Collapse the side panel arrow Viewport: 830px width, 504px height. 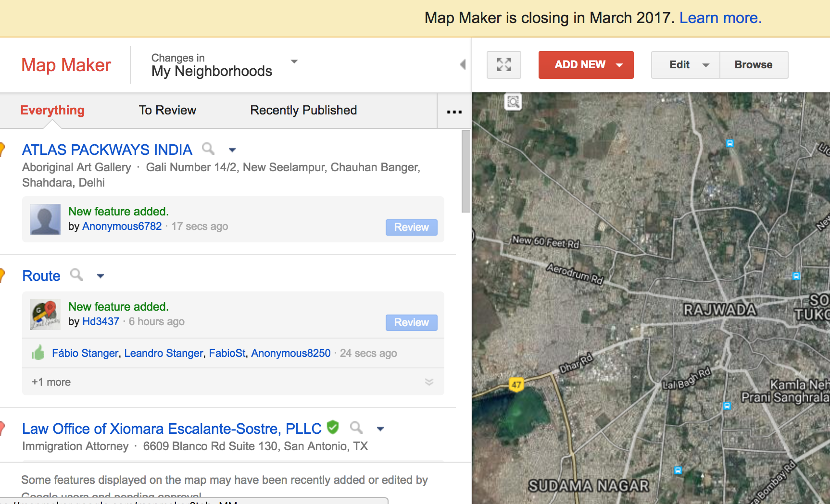(x=463, y=64)
